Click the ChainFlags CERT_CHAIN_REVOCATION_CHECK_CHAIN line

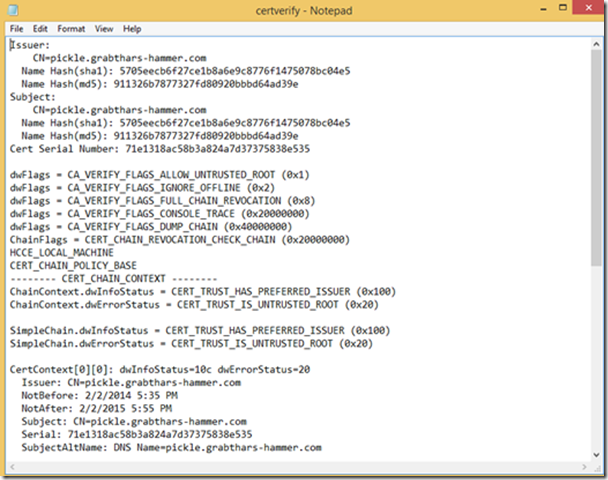click(x=180, y=240)
